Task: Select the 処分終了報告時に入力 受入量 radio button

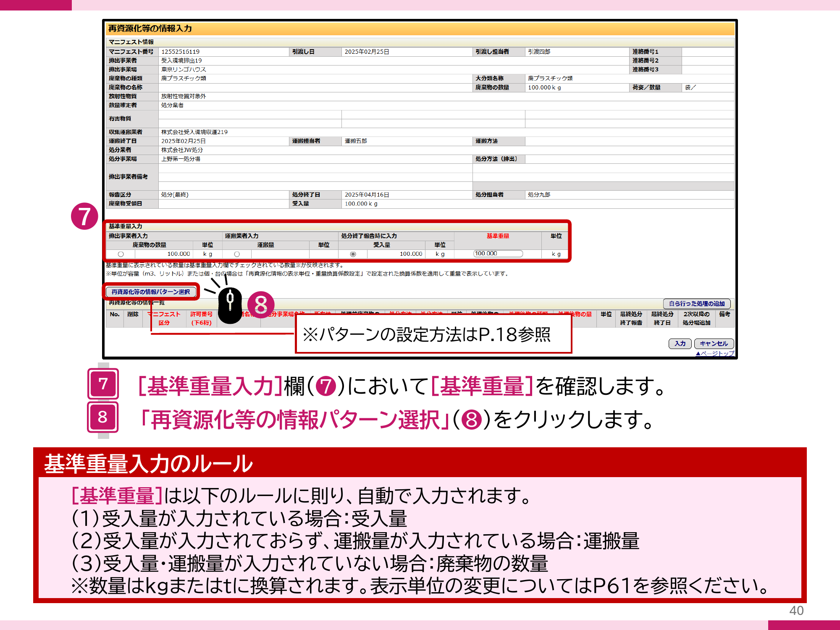Action: pyautogui.click(x=353, y=254)
